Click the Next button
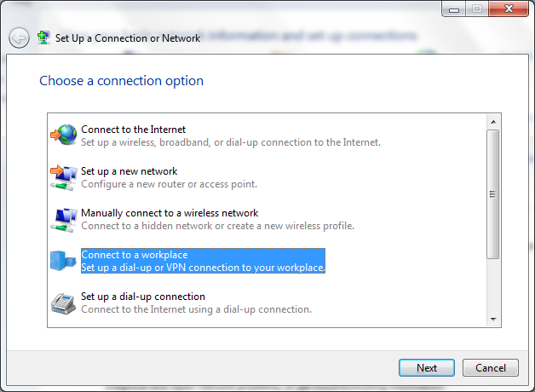Image resolution: width=535 pixels, height=392 pixels. tap(427, 368)
